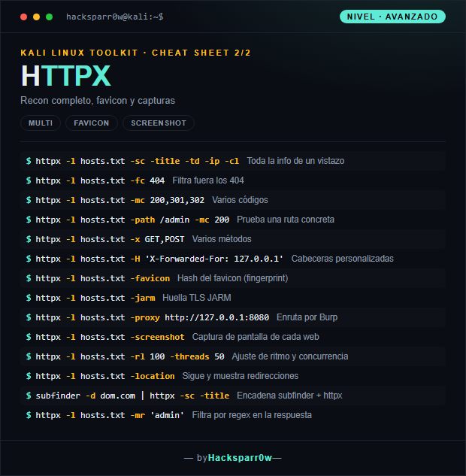Click 'Filtra por regex en la respuesta' description
The image size is (466, 476).
(252, 415)
